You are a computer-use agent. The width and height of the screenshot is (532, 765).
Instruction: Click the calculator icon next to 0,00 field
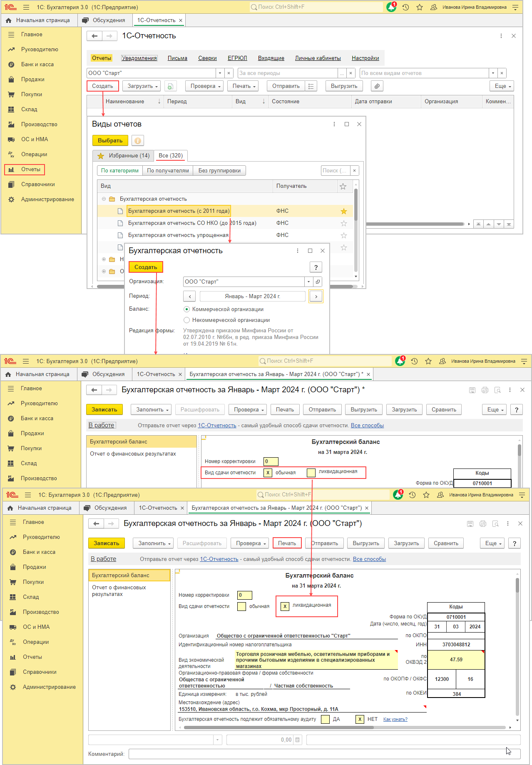click(x=297, y=740)
